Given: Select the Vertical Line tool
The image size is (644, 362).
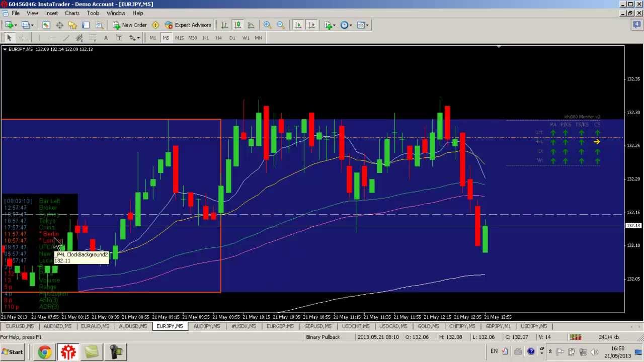Looking at the screenshot, I should click(40, 38).
